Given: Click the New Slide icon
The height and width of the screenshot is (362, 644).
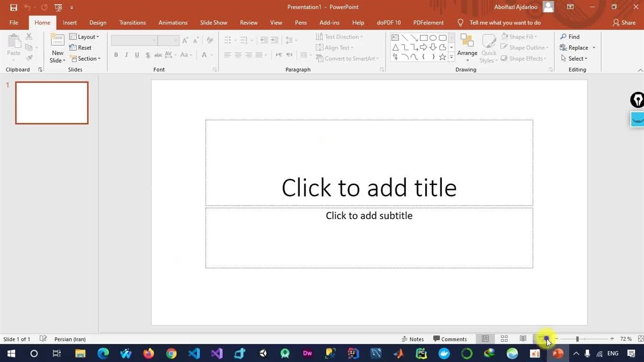Looking at the screenshot, I should pyautogui.click(x=57, y=43).
